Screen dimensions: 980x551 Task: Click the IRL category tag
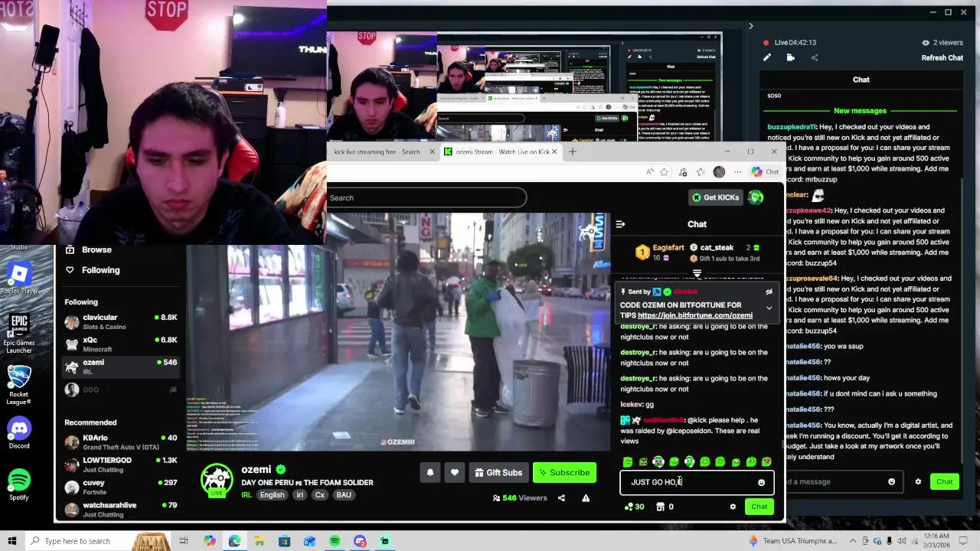[247, 495]
